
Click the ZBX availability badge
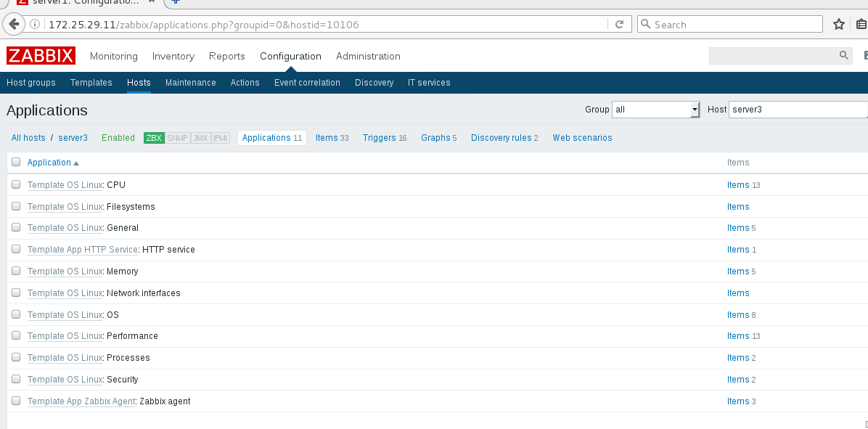pyautogui.click(x=154, y=138)
